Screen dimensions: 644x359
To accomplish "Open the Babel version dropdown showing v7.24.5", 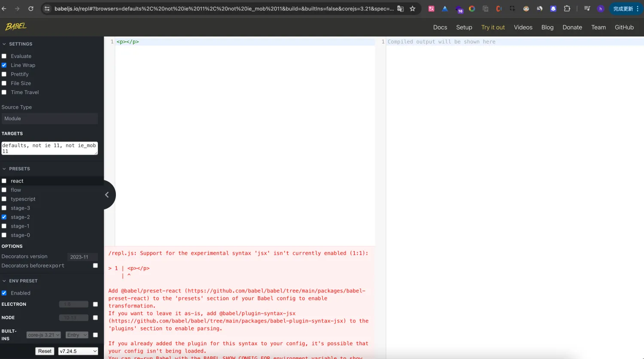I will point(78,351).
